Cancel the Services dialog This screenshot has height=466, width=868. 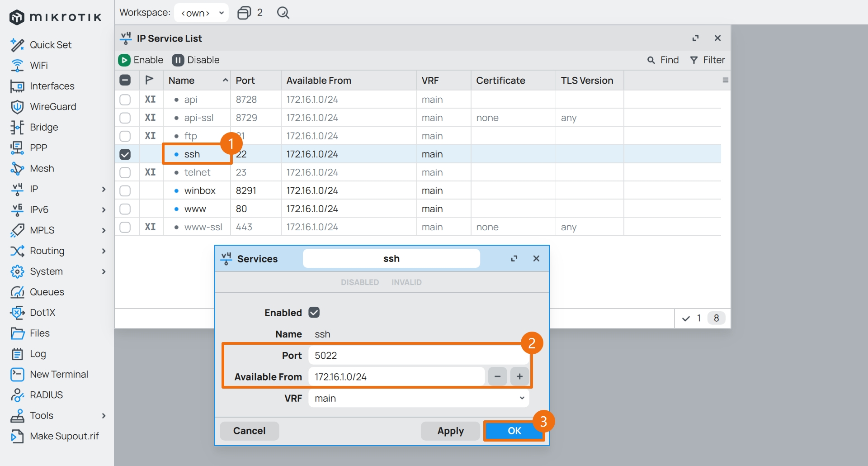click(250, 431)
